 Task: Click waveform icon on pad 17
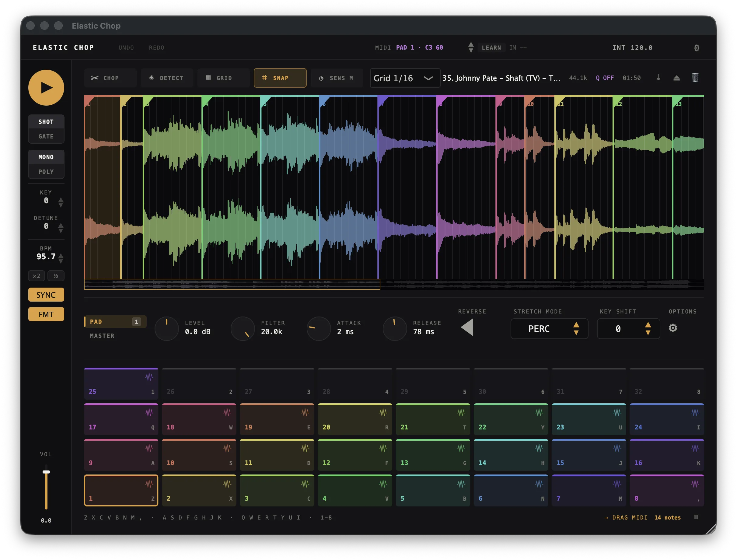(149, 413)
